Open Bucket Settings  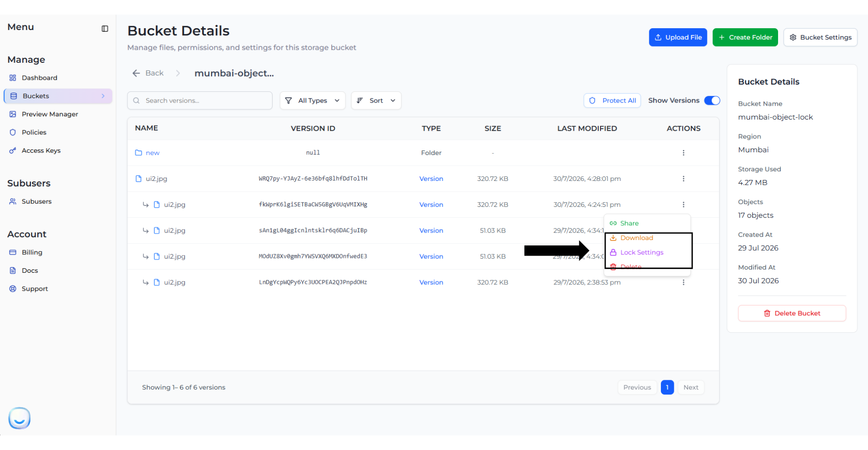tap(820, 37)
